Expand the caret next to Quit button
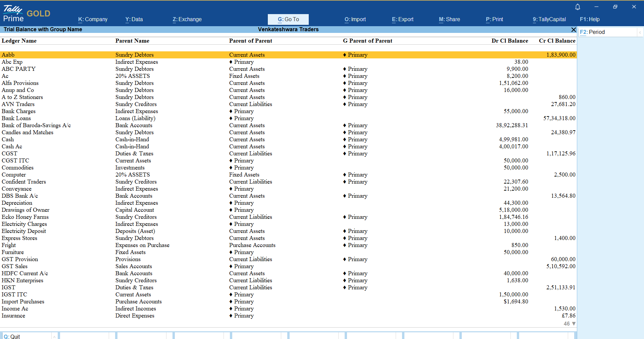 54,336
